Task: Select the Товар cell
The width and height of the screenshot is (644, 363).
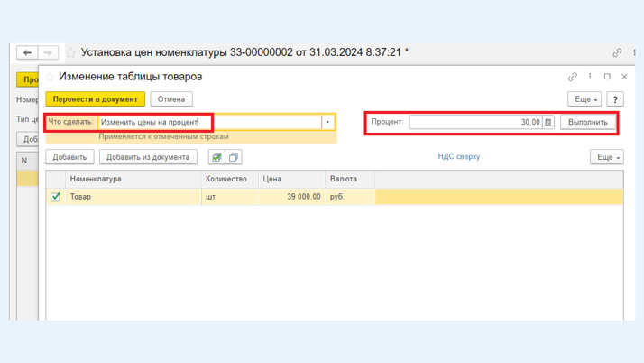Action: pos(133,197)
